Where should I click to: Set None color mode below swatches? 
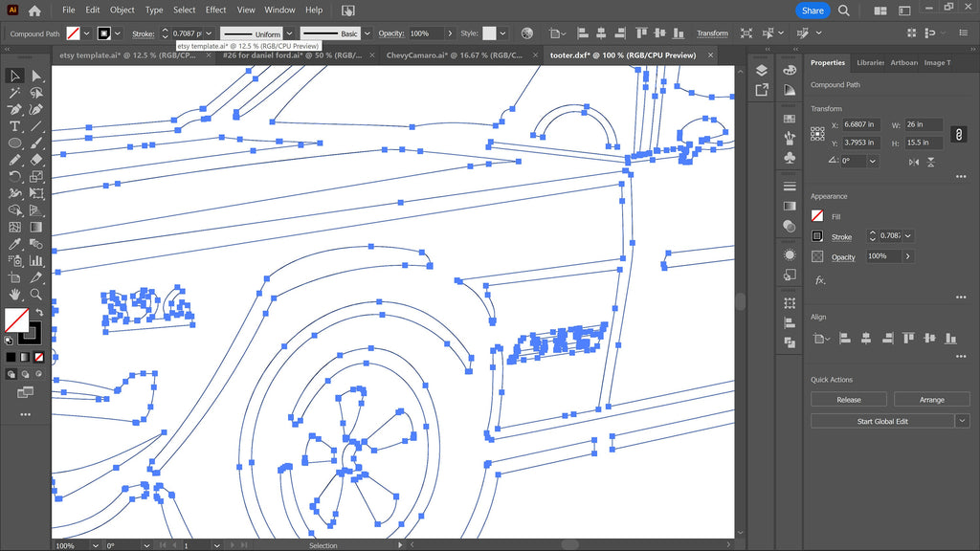38,358
